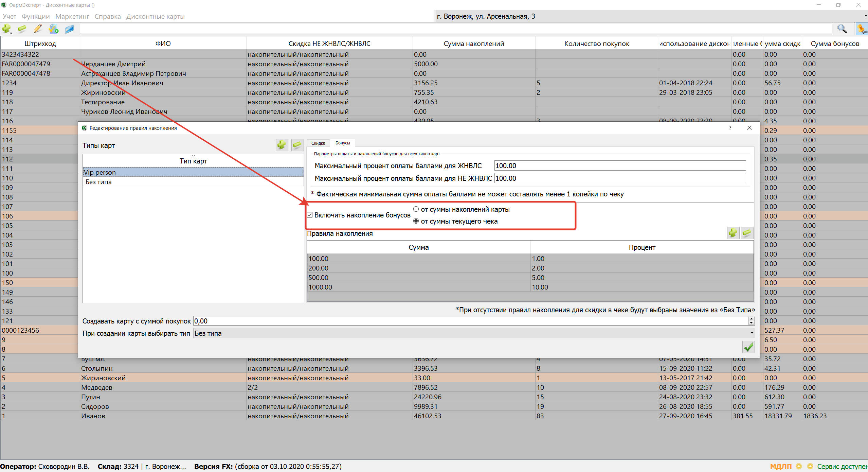Select от суммы текущего чека option
Screen dimensions: 868x472
(416, 221)
